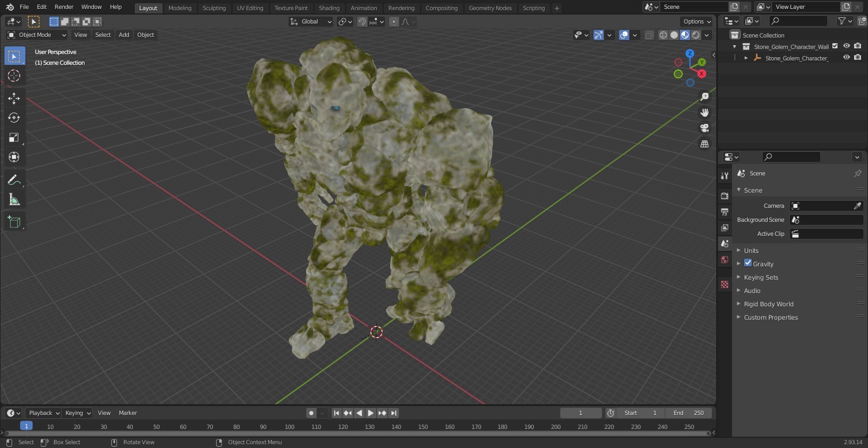Screen dimensions: 868x448
Task: Open the Output properties tab
Action: (x=724, y=212)
